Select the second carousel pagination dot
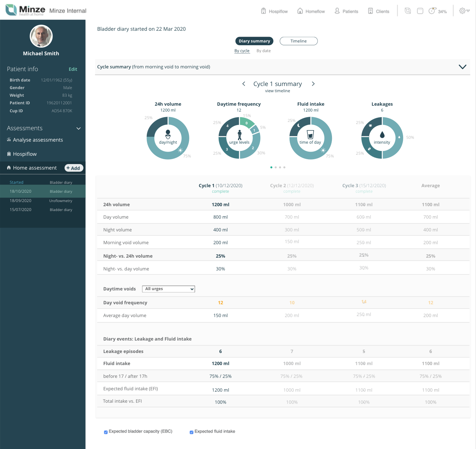 tap(276, 167)
